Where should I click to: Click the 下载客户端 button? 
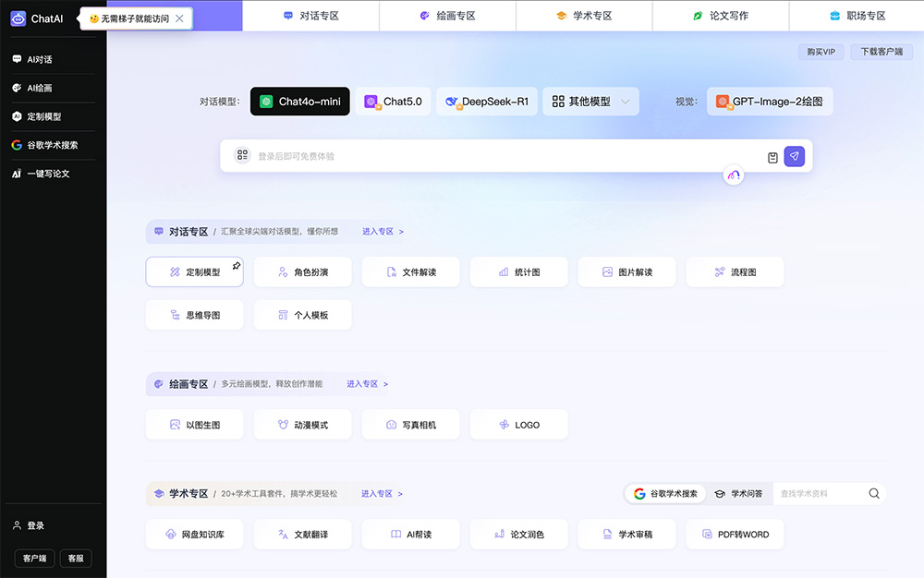[x=881, y=52]
